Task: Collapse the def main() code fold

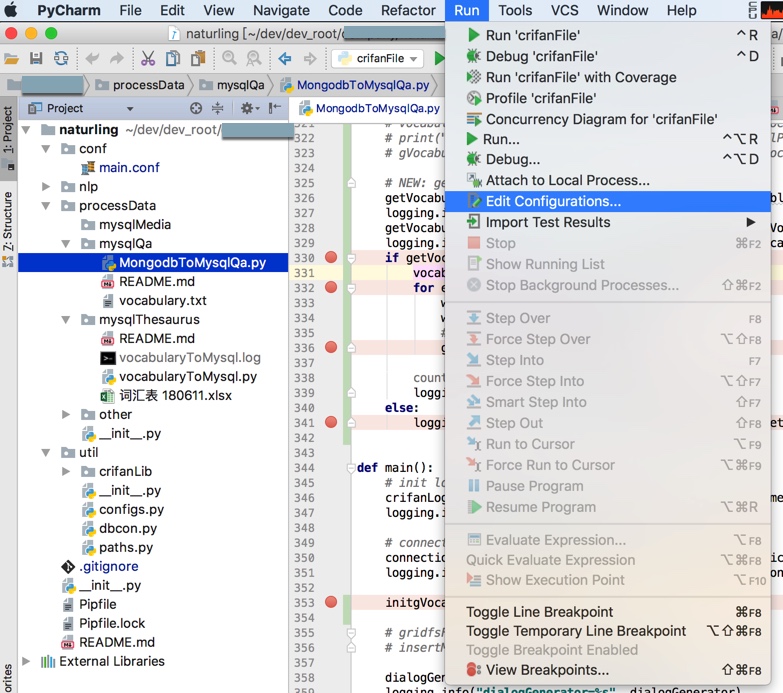Action: pos(351,468)
